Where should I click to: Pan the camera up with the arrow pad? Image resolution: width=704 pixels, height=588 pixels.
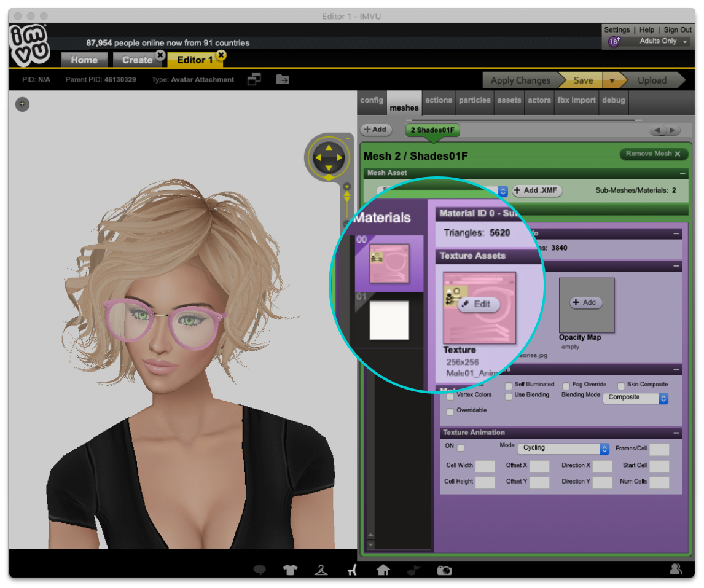pyautogui.click(x=329, y=147)
